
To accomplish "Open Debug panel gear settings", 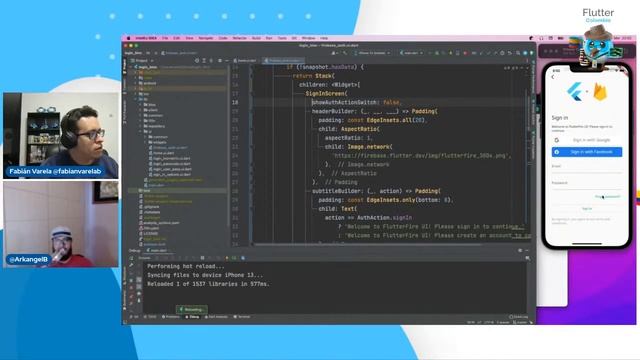I will click(x=520, y=250).
